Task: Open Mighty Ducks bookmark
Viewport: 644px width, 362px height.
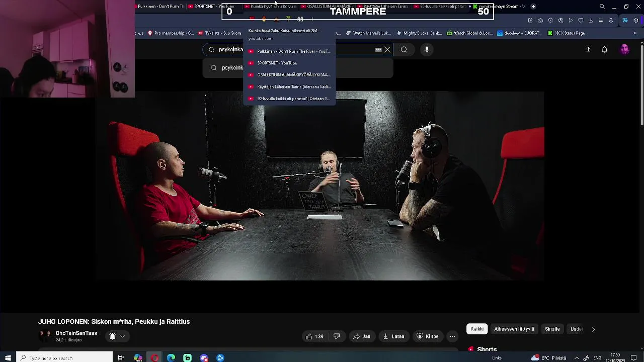Action: click(419, 33)
